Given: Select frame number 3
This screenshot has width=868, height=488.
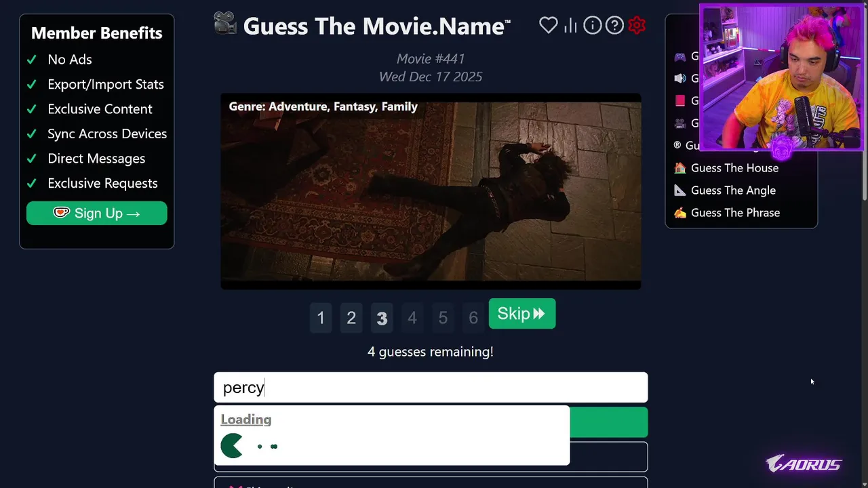Looking at the screenshot, I should point(382,317).
